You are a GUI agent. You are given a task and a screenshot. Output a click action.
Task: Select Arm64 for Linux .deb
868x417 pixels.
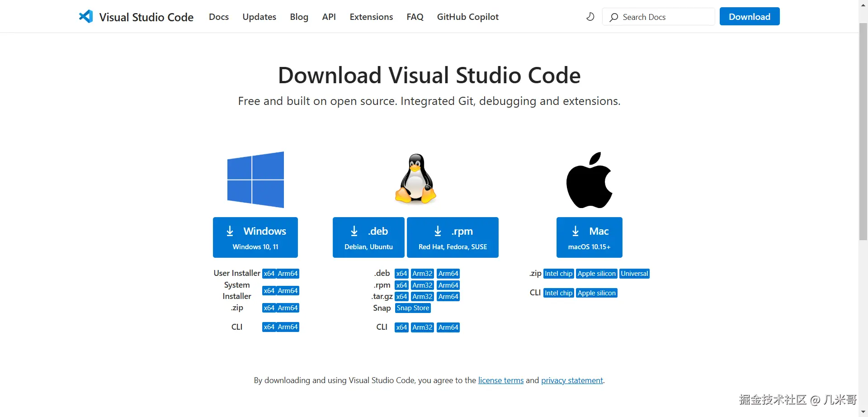pyautogui.click(x=448, y=274)
